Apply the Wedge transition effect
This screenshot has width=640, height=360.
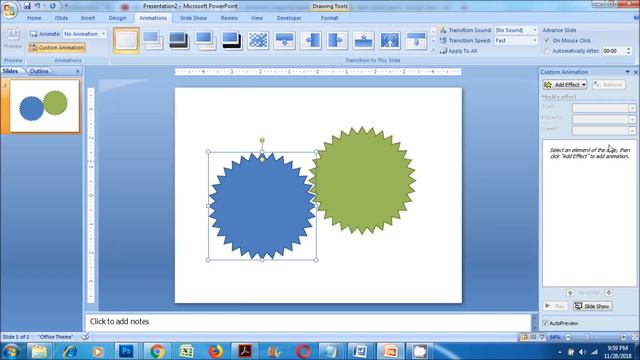pyautogui.click(x=390, y=40)
